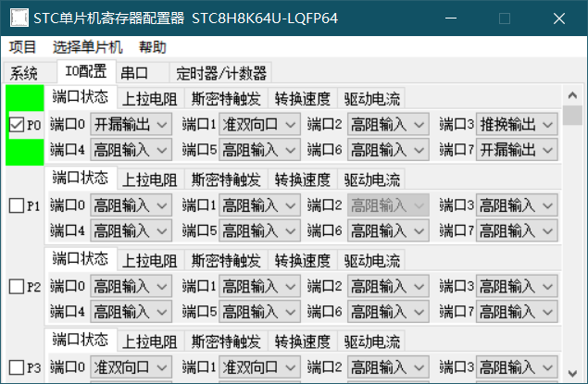The width and height of the screenshot is (588, 384).
Task: Click the scrollbar down arrow
Action: pyautogui.click(x=572, y=373)
